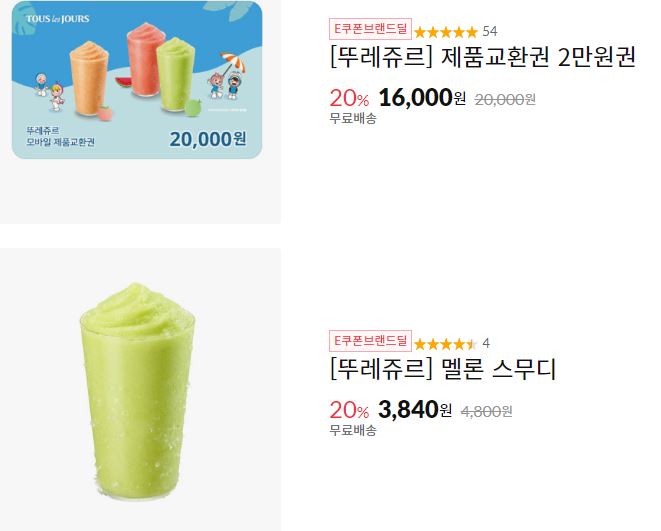Click the crossed-out 20,000원 original price

coord(505,100)
